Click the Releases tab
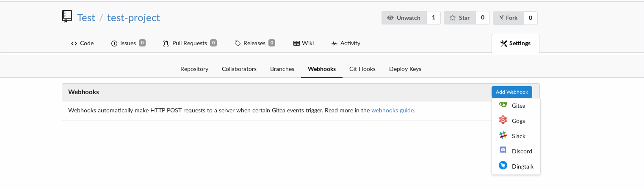The width and height of the screenshot is (644, 188). (254, 43)
